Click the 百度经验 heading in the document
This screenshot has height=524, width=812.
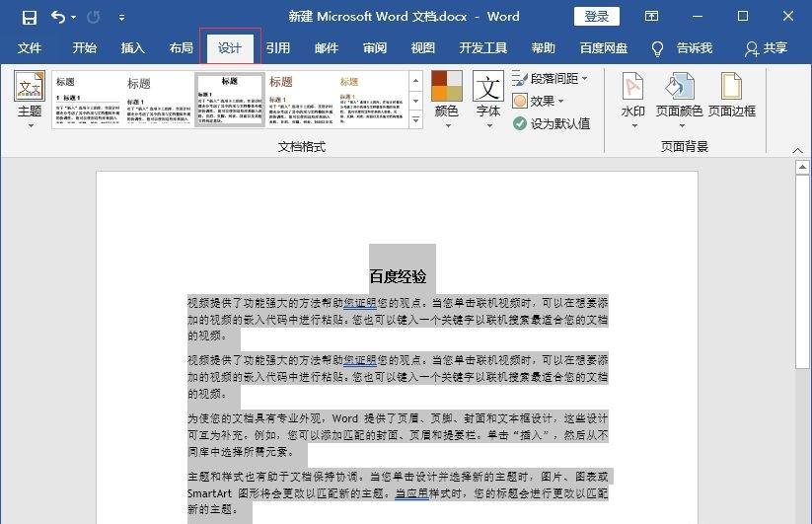pyautogui.click(x=398, y=276)
